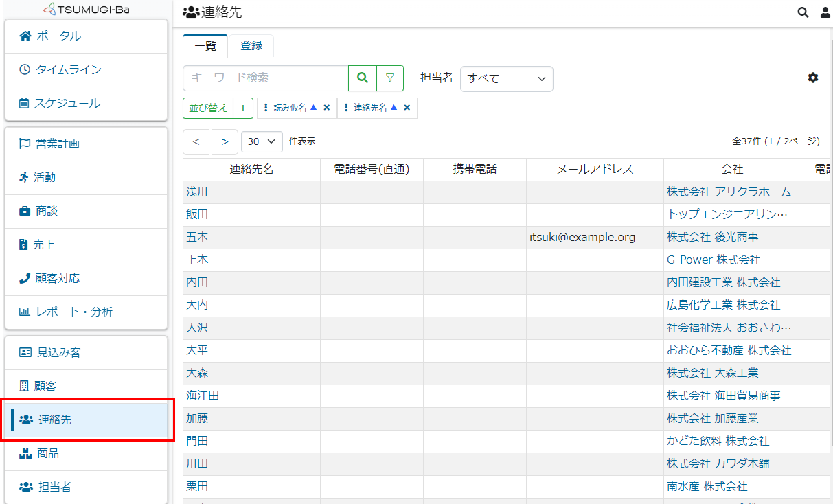Open contact 五木

(x=197, y=238)
